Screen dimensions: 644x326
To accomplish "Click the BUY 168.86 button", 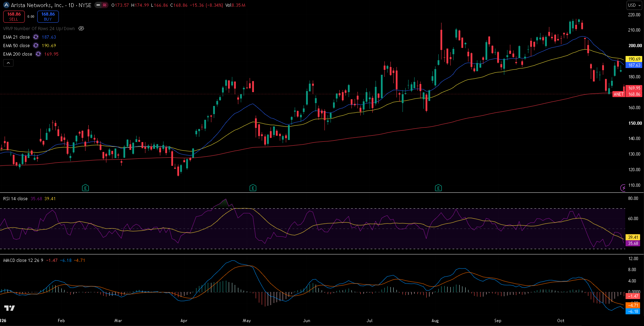I will coord(48,17).
